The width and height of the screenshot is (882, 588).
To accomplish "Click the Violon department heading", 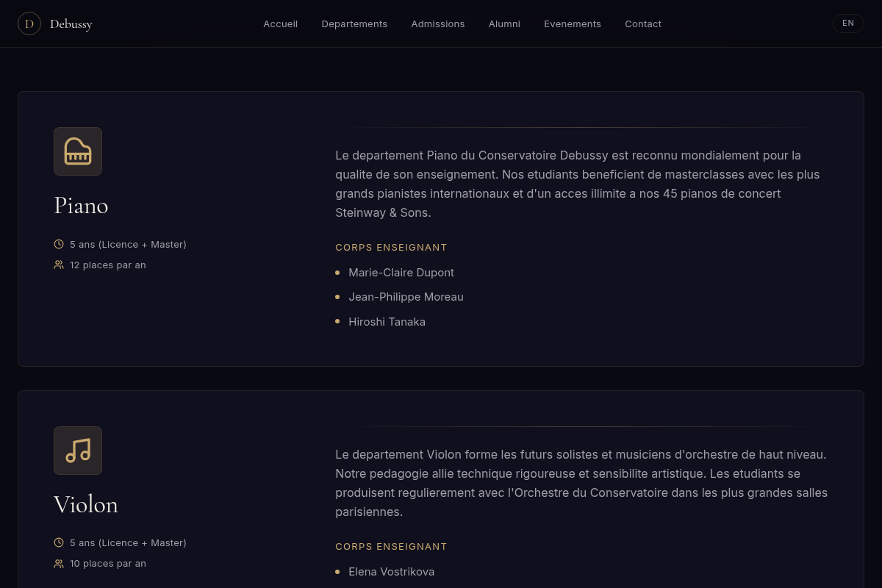I will click(x=86, y=504).
